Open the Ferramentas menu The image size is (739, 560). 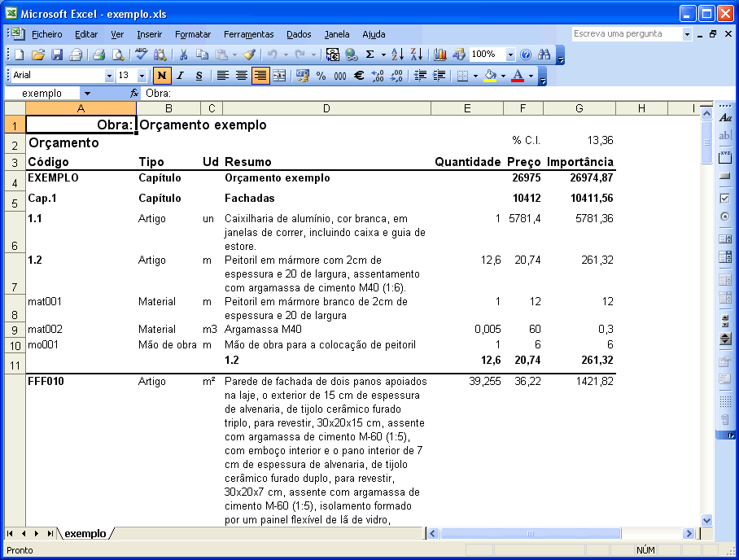[x=248, y=34]
